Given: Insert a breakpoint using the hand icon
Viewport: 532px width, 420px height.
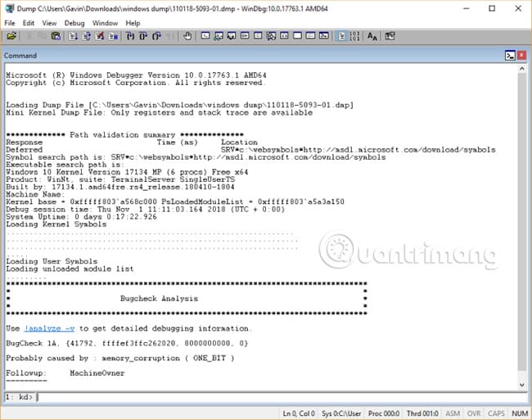Looking at the screenshot, I should [x=187, y=36].
